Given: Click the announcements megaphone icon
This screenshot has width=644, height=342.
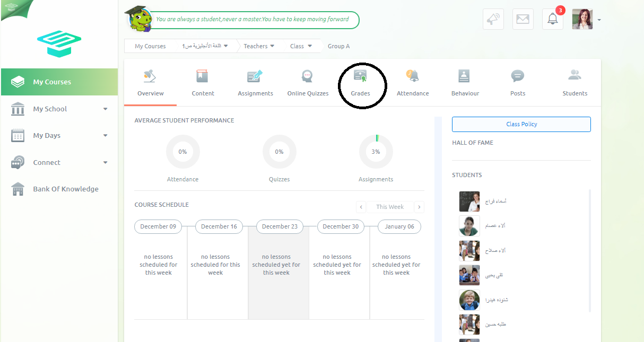Looking at the screenshot, I should tap(493, 19).
